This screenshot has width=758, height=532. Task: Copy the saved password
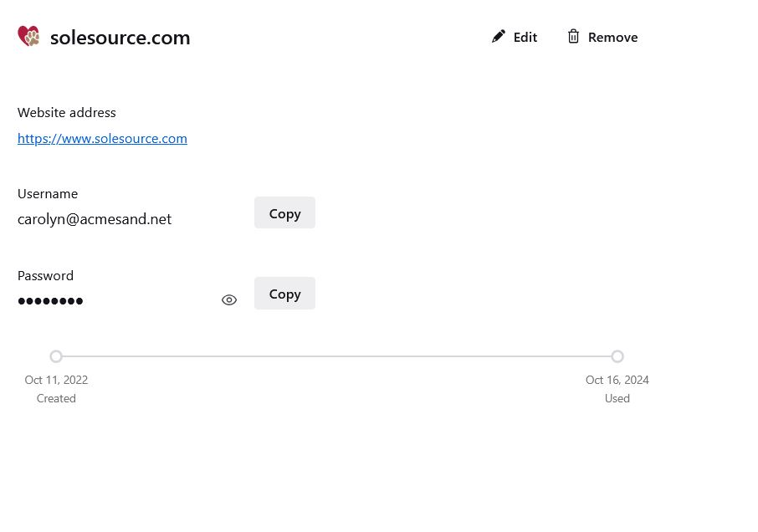pyautogui.click(x=284, y=294)
